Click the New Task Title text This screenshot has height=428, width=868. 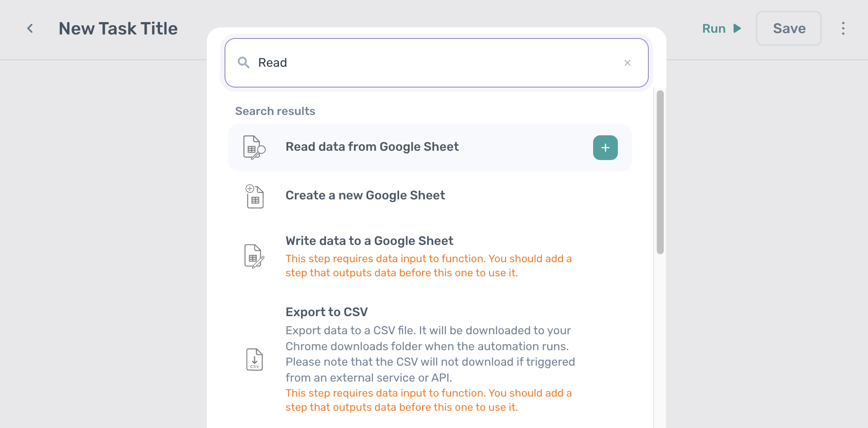118,28
